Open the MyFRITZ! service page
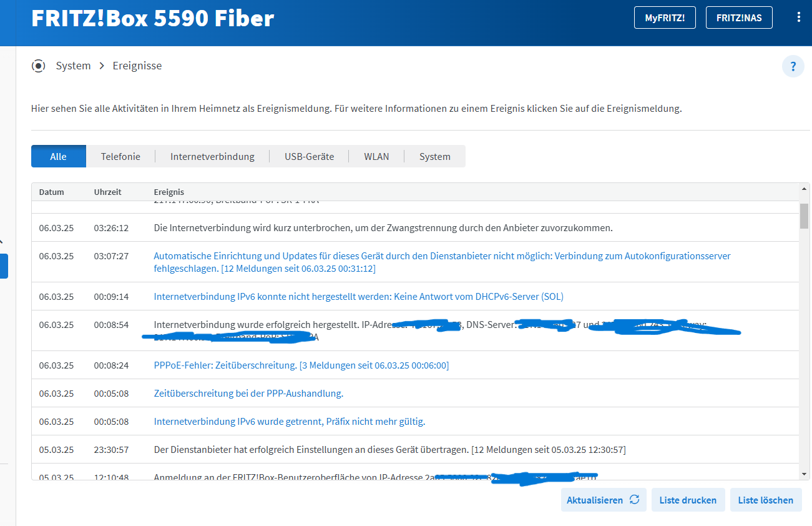The image size is (812, 526). tap(665, 17)
